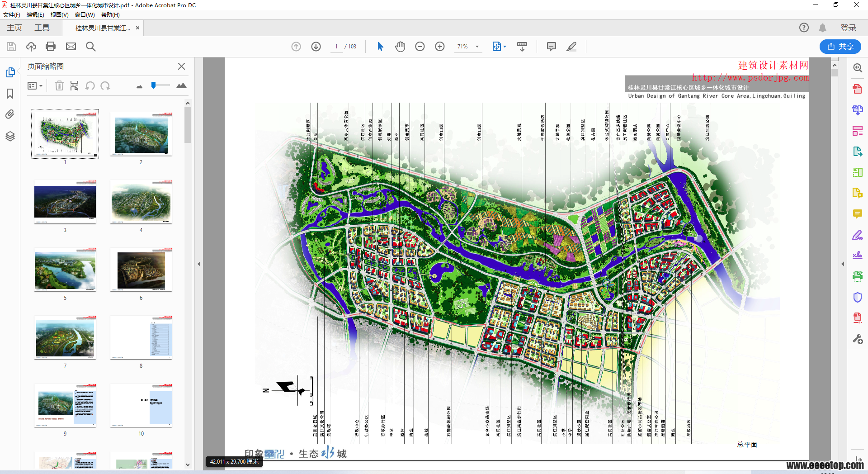Add a sticky note comment

pos(552,47)
